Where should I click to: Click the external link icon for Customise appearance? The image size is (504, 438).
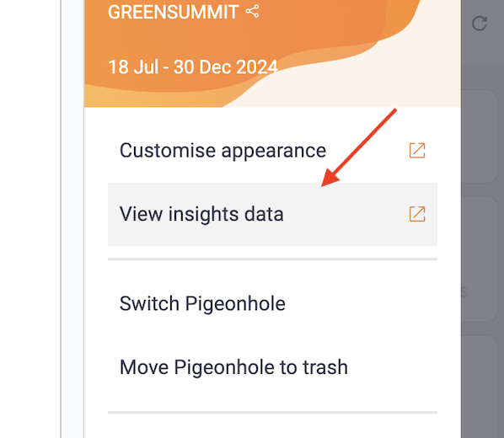pos(417,151)
